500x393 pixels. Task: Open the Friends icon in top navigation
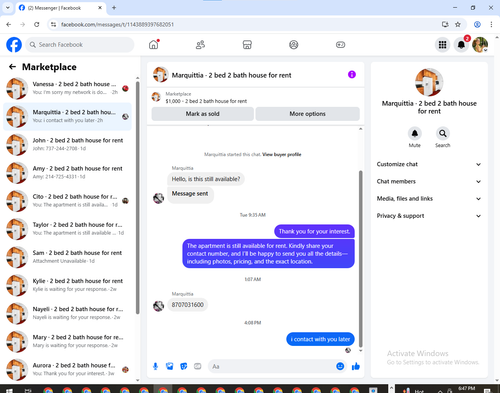[200, 45]
